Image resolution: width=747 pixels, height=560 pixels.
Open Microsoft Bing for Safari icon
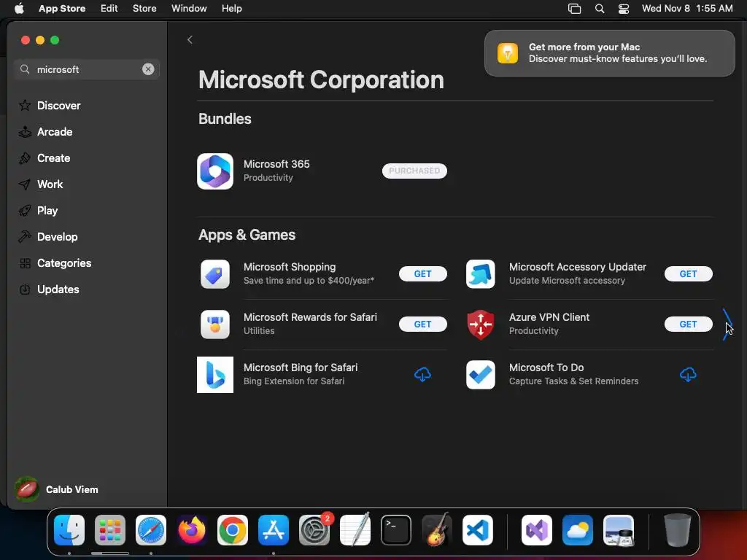215,375
